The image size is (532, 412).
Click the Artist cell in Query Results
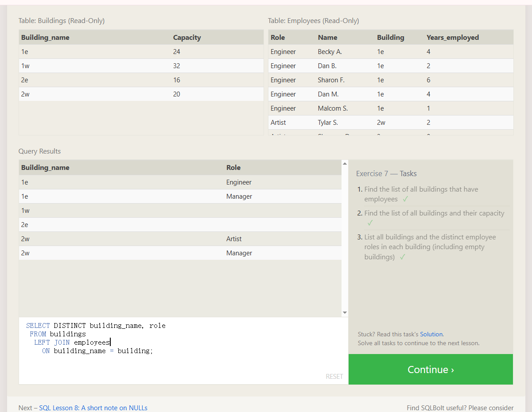(x=234, y=239)
